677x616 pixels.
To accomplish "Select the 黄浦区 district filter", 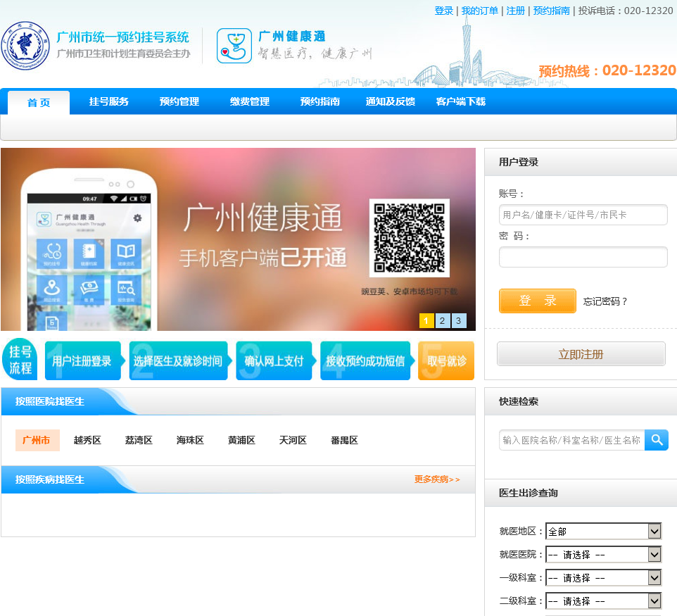I will pos(241,440).
